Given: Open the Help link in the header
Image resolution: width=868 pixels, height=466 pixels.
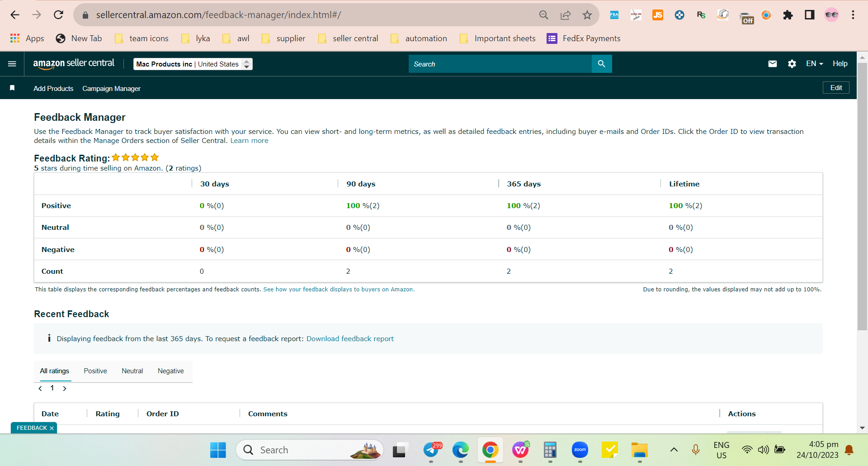Looking at the screenshot, I should point(840,64).
